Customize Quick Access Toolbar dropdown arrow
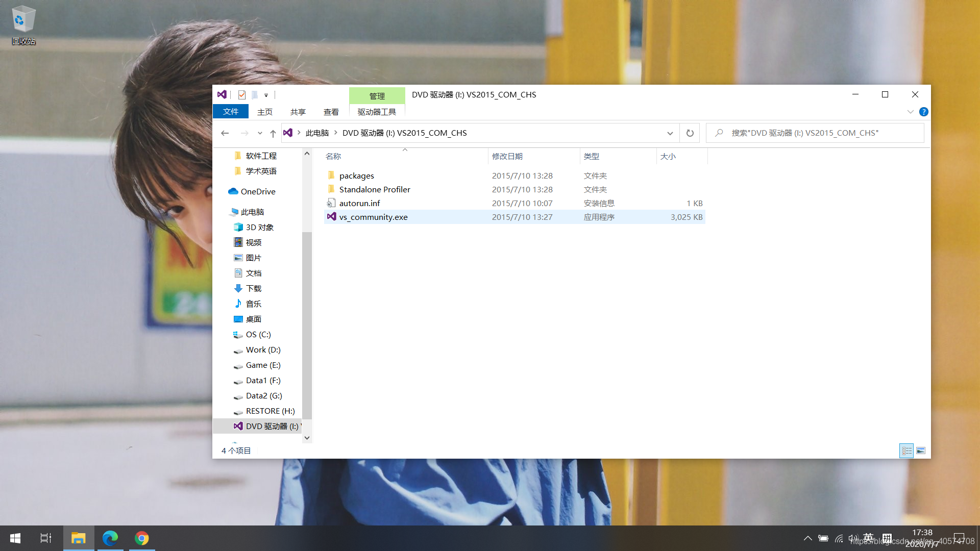 (x=266, y=95)
